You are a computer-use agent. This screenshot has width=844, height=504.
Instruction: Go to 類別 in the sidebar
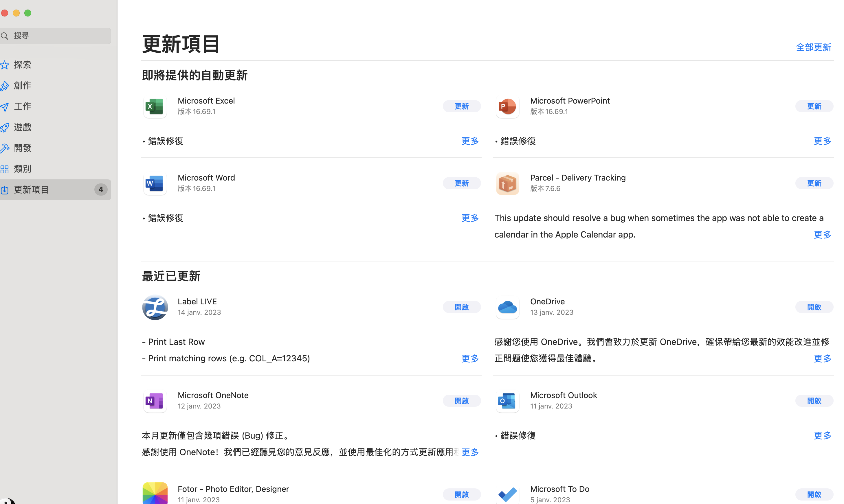(22, 169)
